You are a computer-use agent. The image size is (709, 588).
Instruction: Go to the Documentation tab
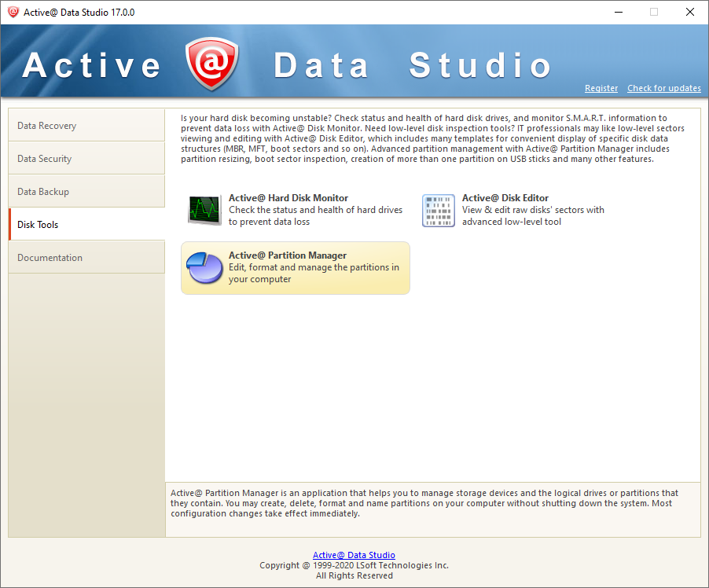[86, 257]
